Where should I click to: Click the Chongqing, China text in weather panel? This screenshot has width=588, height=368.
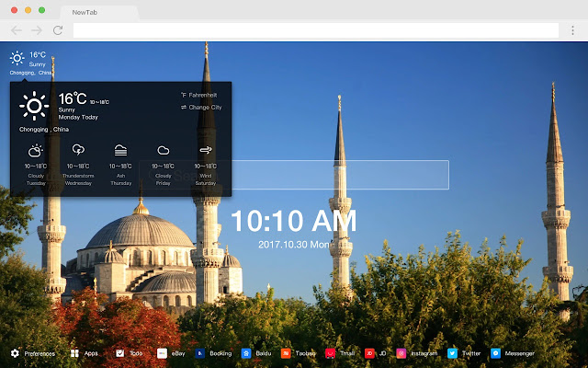coord(44,129)
